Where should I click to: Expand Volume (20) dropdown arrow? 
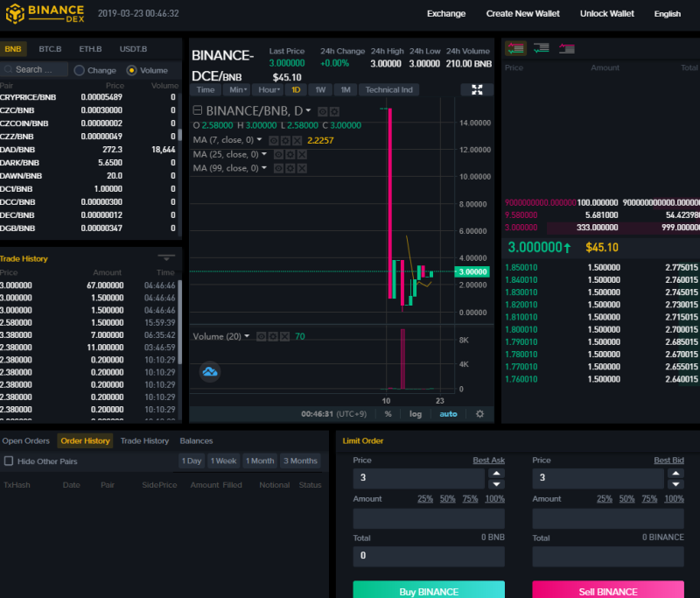[x=247, y=336]
